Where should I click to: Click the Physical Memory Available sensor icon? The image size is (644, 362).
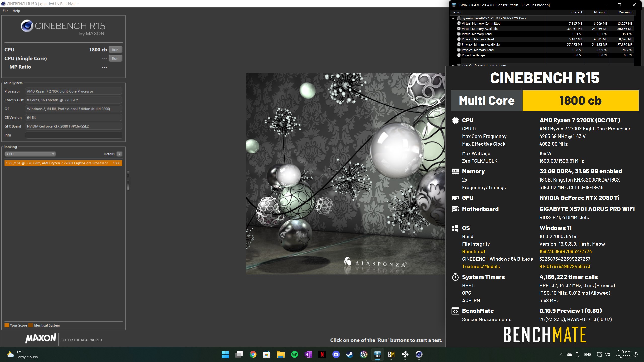pyautogui.click(x=459, y=44)
